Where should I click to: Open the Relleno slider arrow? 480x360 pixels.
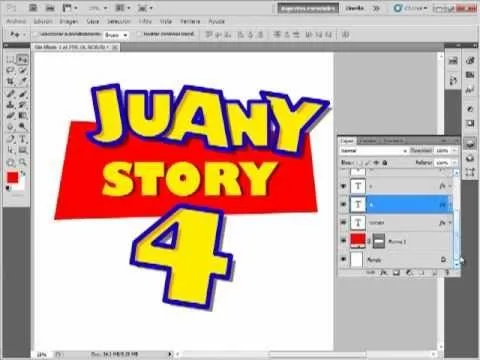(454, 163)
